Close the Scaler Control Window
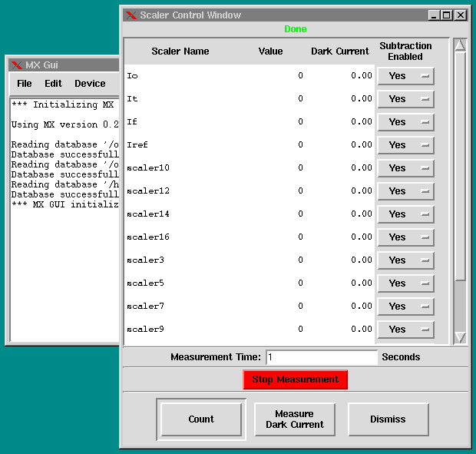The image size is (476, 454). coord(460,15)
